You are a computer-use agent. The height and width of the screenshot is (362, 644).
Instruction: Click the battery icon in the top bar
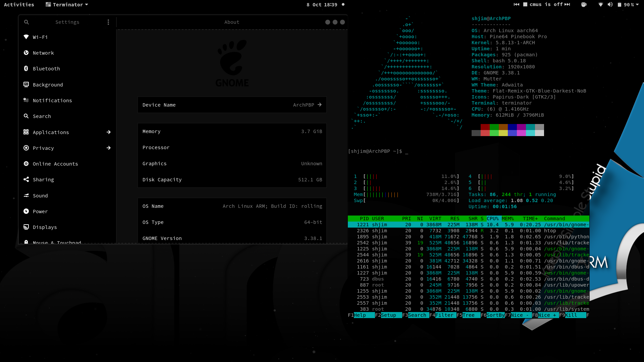point(620,5)
